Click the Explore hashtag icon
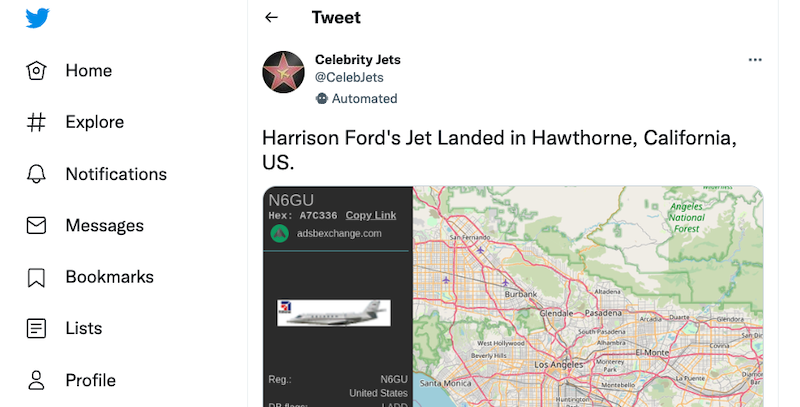 37,122
